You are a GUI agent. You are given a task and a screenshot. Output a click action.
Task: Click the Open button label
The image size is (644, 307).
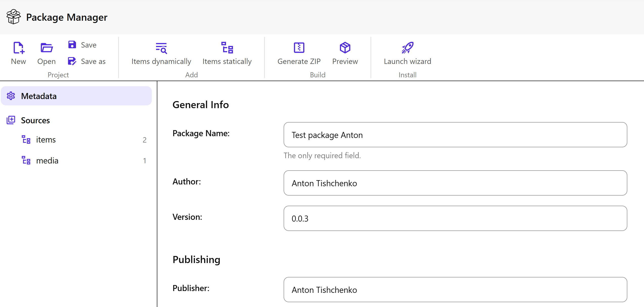[46, 61]
